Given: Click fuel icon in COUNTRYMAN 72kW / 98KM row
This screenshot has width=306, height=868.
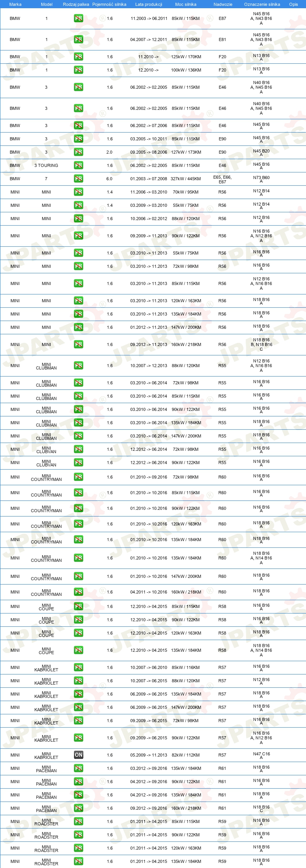Looking at the screenshot, I should (78, 477).
